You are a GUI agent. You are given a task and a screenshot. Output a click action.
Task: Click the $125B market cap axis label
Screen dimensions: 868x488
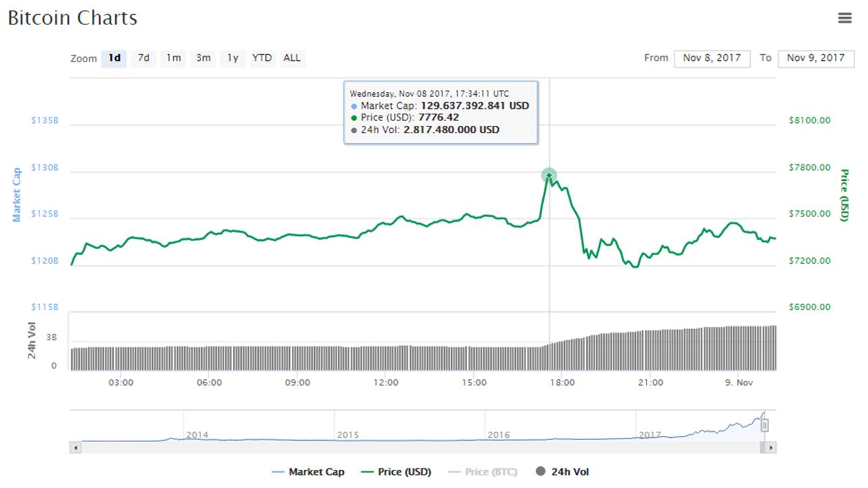(x=45, y=214)
